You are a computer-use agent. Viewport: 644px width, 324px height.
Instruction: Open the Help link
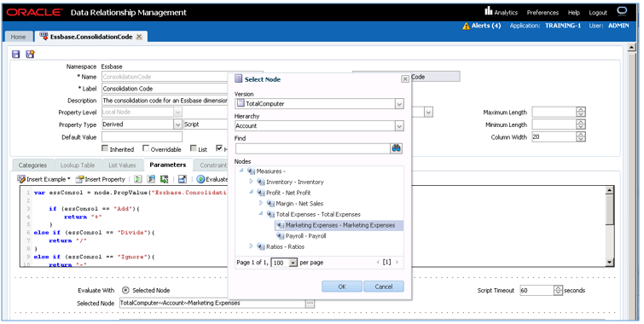point(574,13)
